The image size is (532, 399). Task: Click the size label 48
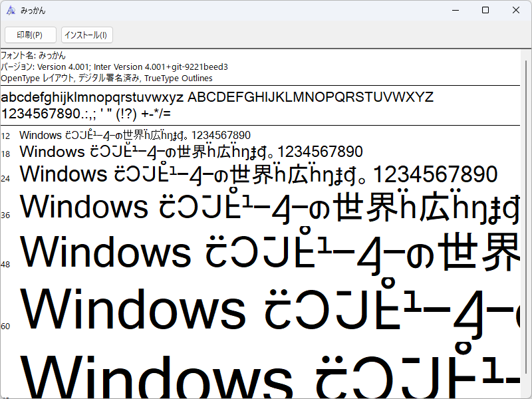5,265
